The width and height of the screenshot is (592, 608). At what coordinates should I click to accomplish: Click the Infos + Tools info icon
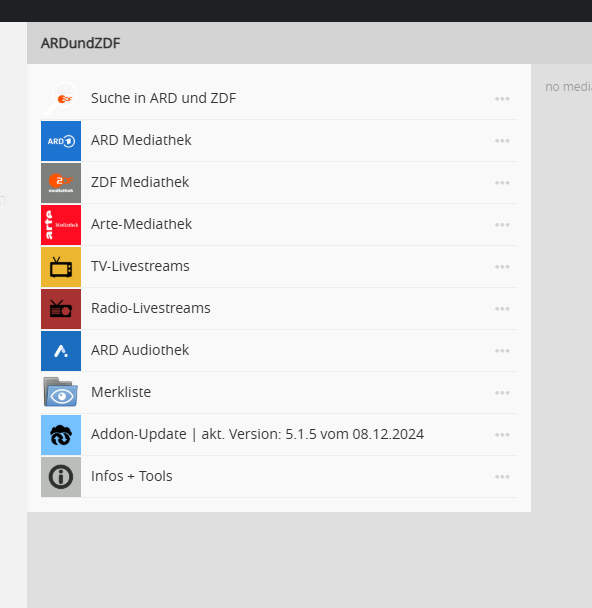point(61,477)
